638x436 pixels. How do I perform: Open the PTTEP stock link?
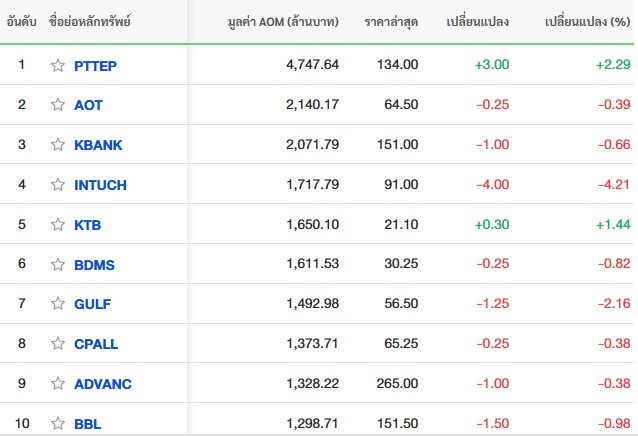96,65
